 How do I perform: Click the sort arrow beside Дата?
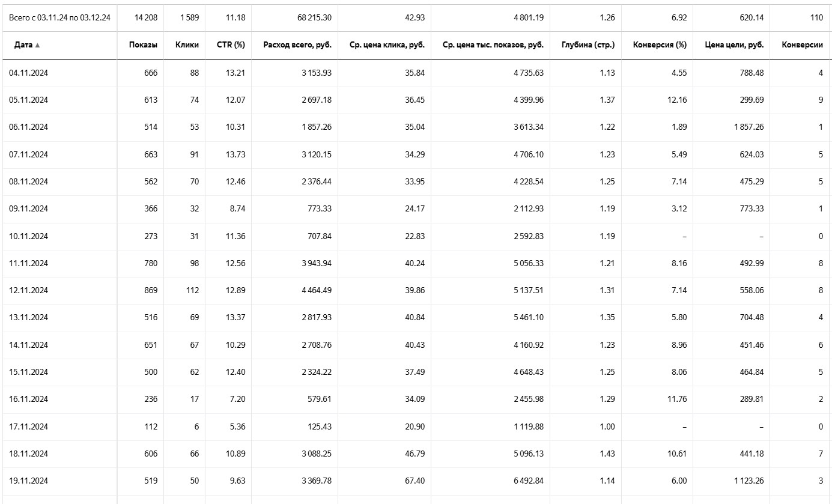pyautogui.click(x=37, y=46)
